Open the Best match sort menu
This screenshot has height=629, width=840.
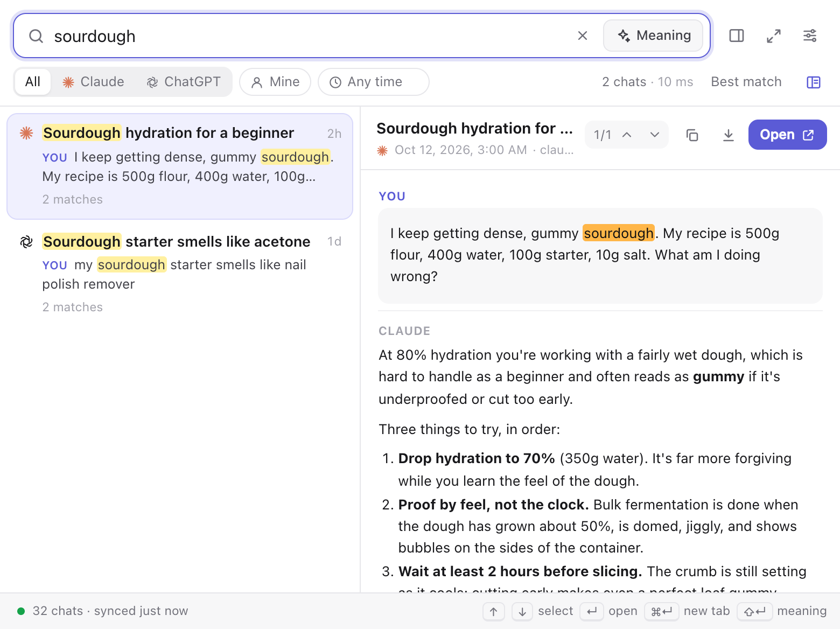[x=746, y=82]
